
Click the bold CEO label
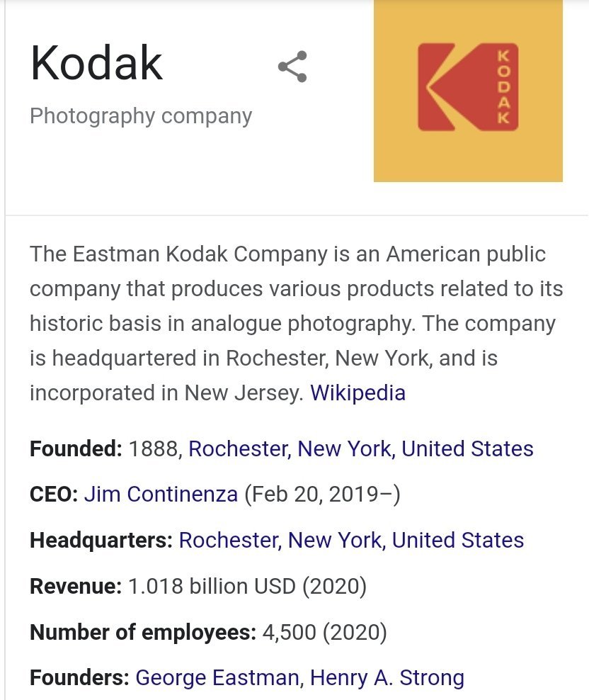pyautogui.click(x=54, y=495)
